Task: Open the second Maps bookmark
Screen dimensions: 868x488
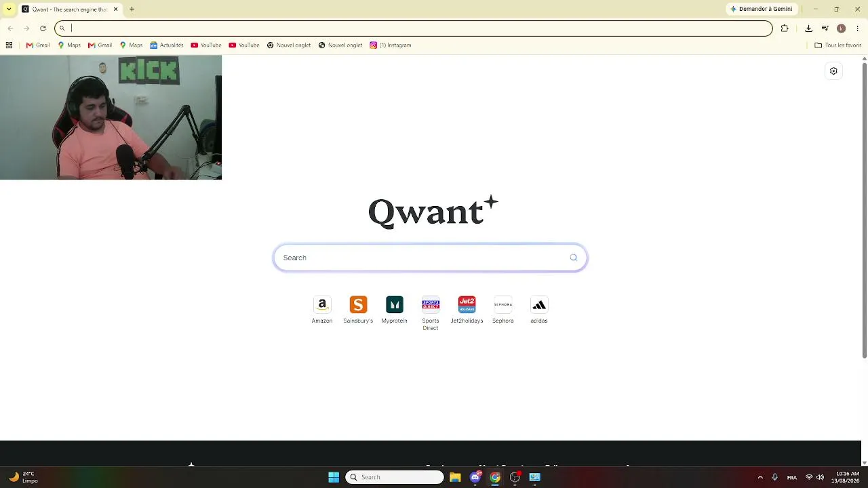Action: point(131,45)
